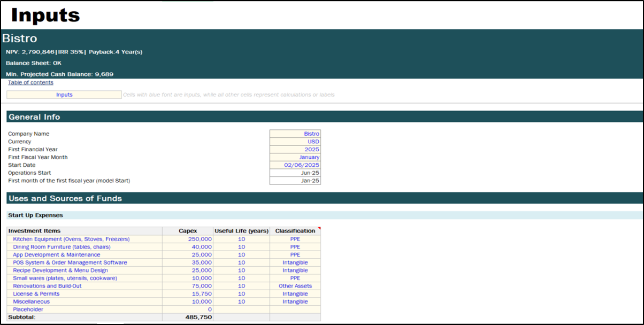Select the Operations Start Jun-25 cell
This screenshot has width=644, height=325.
[x=295, y=173]
